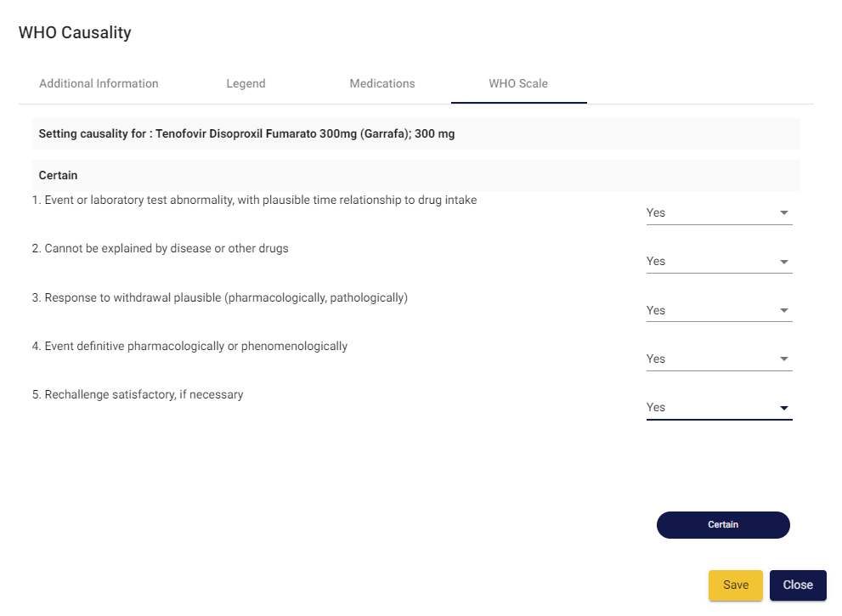Open the focused Yes dropdown for question 5
The image size is (842, 616).
coord(710,408)
